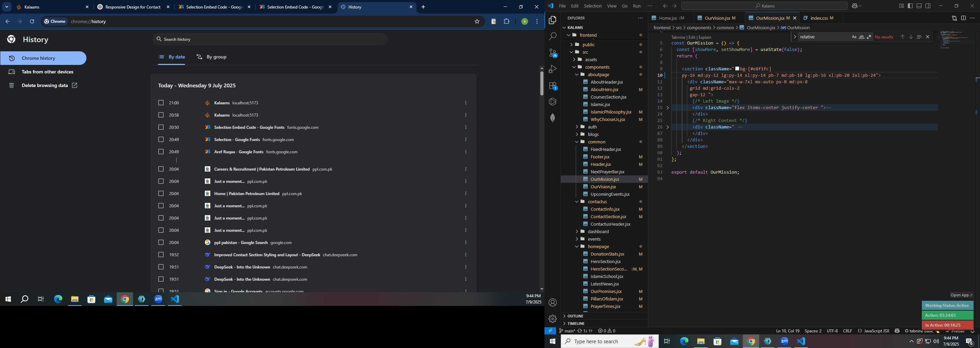The image size is (980, 348).
Task: Toggle Match Case in the find widget
Action: point(854,37)
